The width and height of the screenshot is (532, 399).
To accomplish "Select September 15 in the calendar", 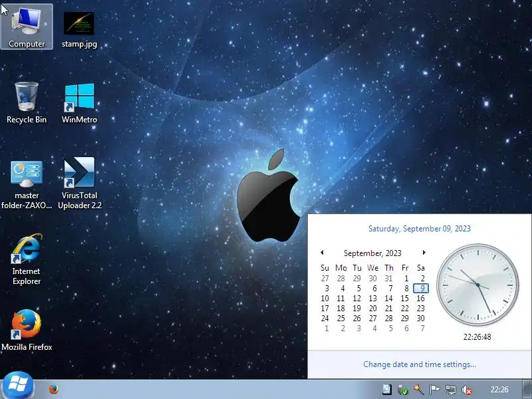I will [x=405, y=298].
